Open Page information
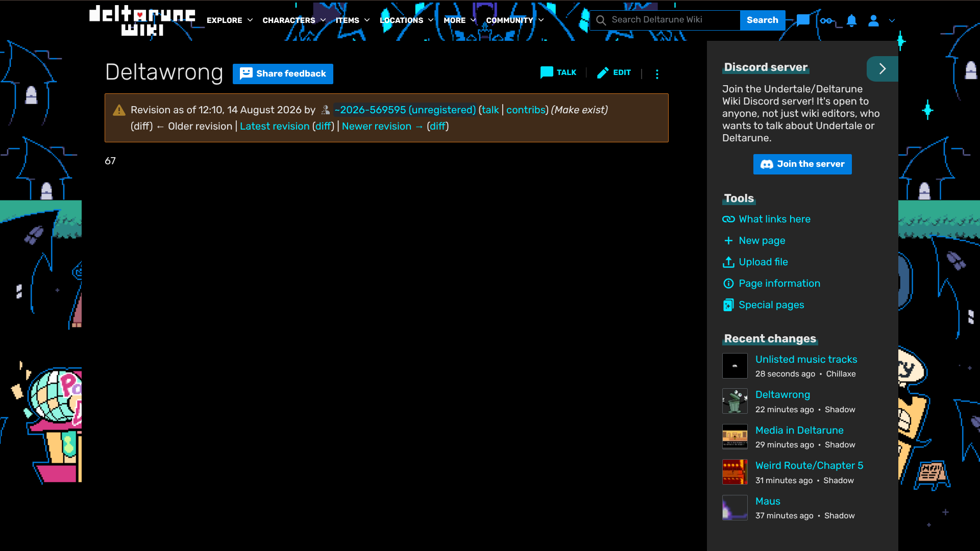 tap(779, 283)
